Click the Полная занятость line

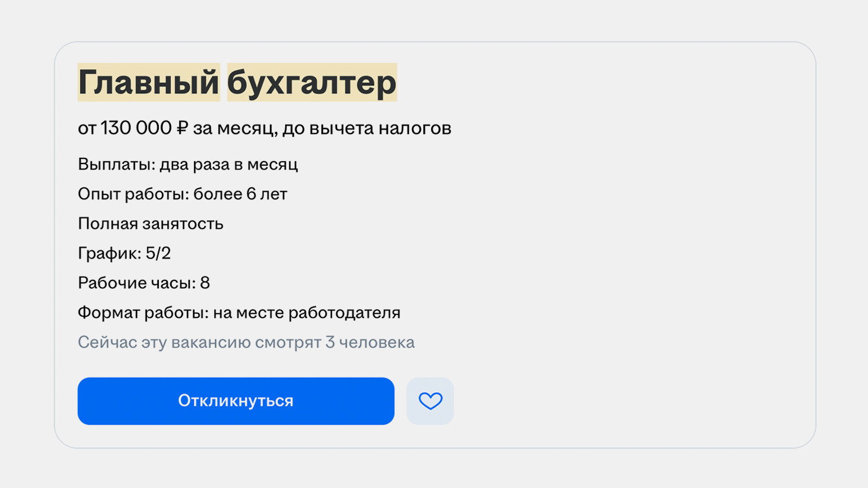(x=150, y=224)
